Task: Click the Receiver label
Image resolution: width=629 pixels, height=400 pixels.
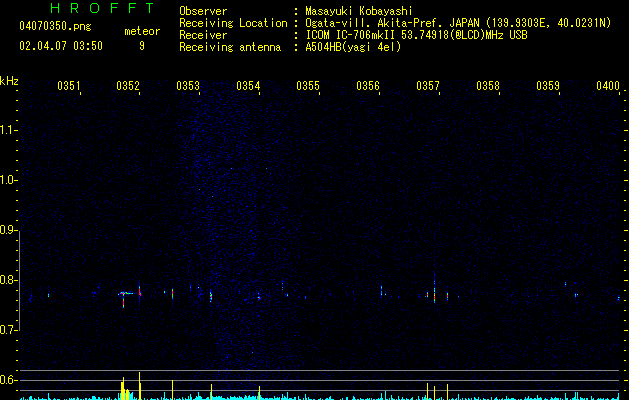Action: pyautogui.click(x=203, y=35)
